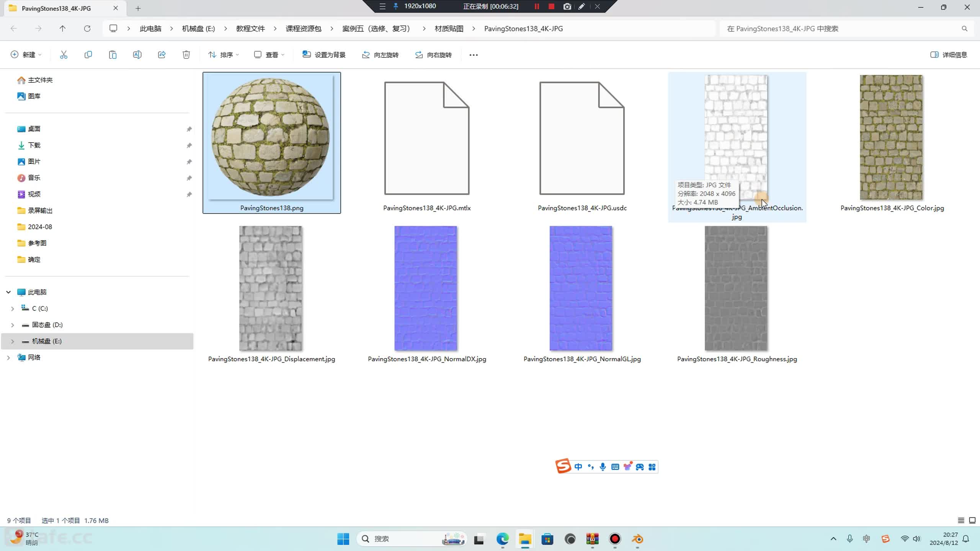This screenshot has width=980, height=551.
Task: Select PavingStones138_4K-JPG_Color.jpg thumbnail
Action: (x=891, y=137)
